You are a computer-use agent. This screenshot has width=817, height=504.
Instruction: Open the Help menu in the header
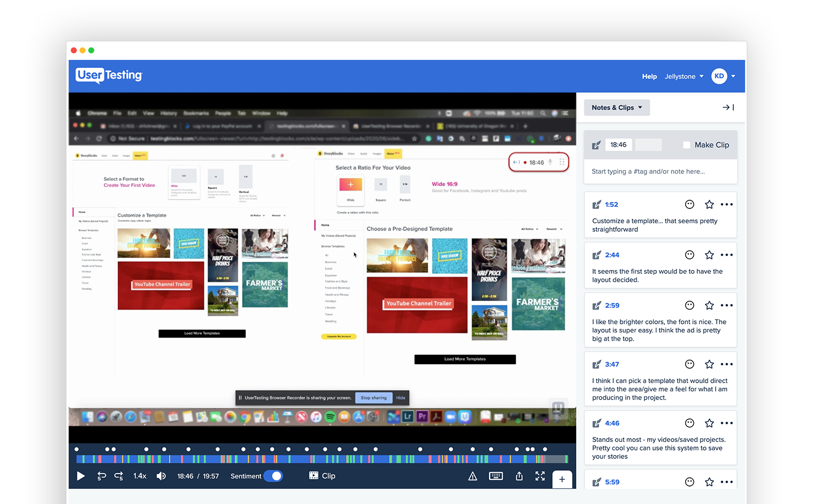point(649,77)
